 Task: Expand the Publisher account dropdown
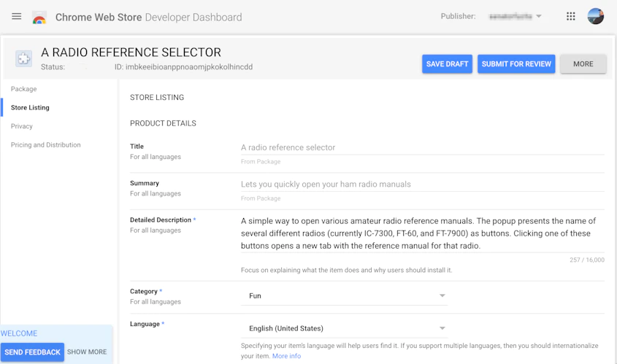pos(516,16)
